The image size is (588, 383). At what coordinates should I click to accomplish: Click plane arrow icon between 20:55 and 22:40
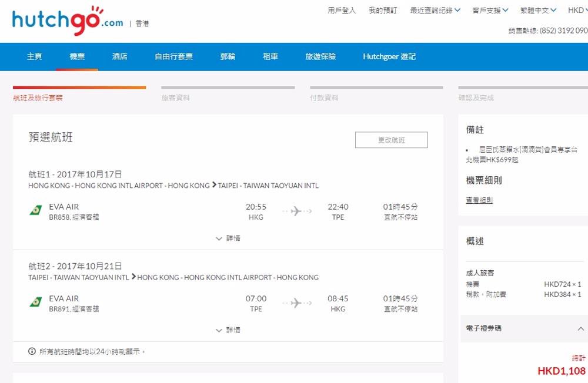pos(297,211)
